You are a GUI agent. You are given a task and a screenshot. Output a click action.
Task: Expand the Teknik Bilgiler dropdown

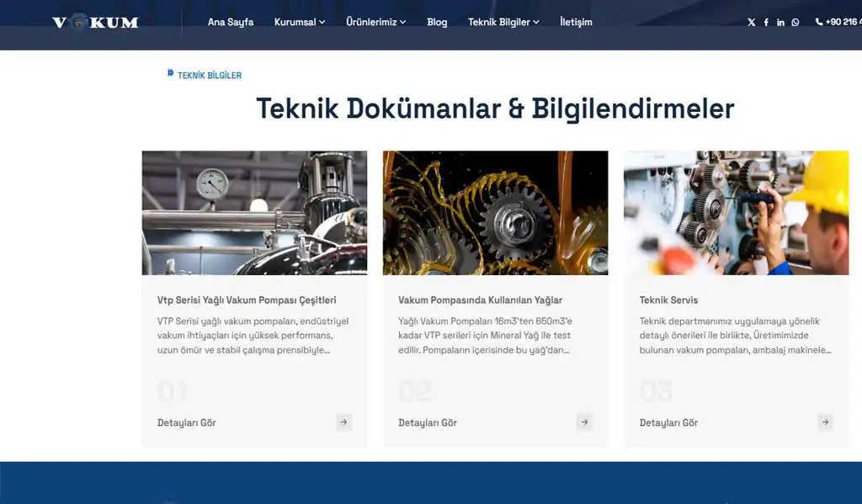502,22
